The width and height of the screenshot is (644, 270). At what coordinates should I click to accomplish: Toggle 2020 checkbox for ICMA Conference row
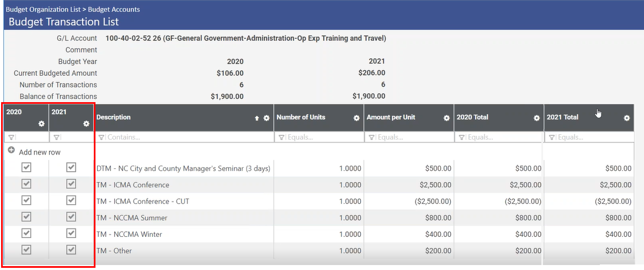click(x=26, y=184)
